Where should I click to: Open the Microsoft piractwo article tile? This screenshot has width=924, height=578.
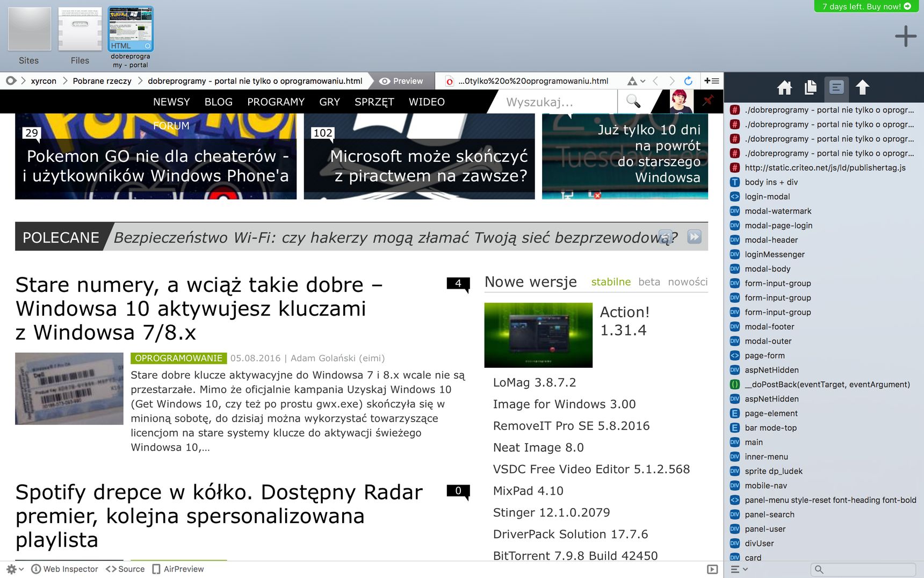click(419, 156)
